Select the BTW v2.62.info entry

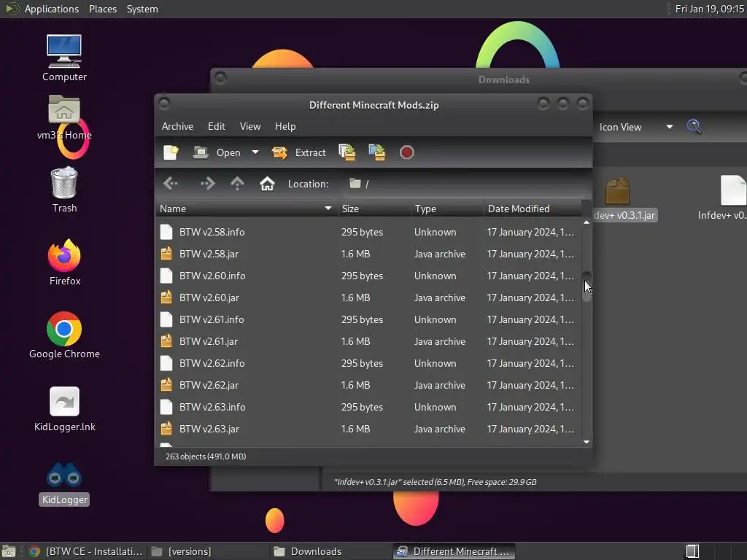pos(368,363)
